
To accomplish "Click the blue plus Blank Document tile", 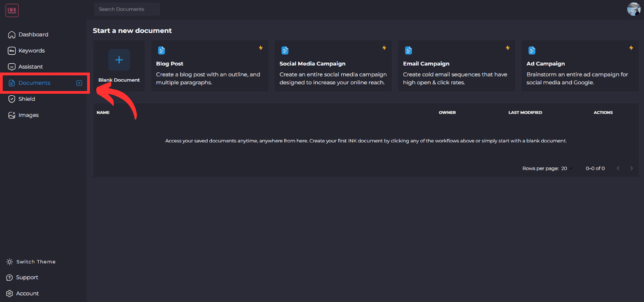I will pos(119,60).
